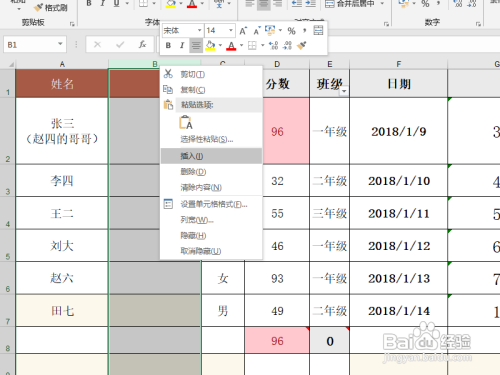
Task: Click the confirm checkmark in the formula bar
Action: 120,44
